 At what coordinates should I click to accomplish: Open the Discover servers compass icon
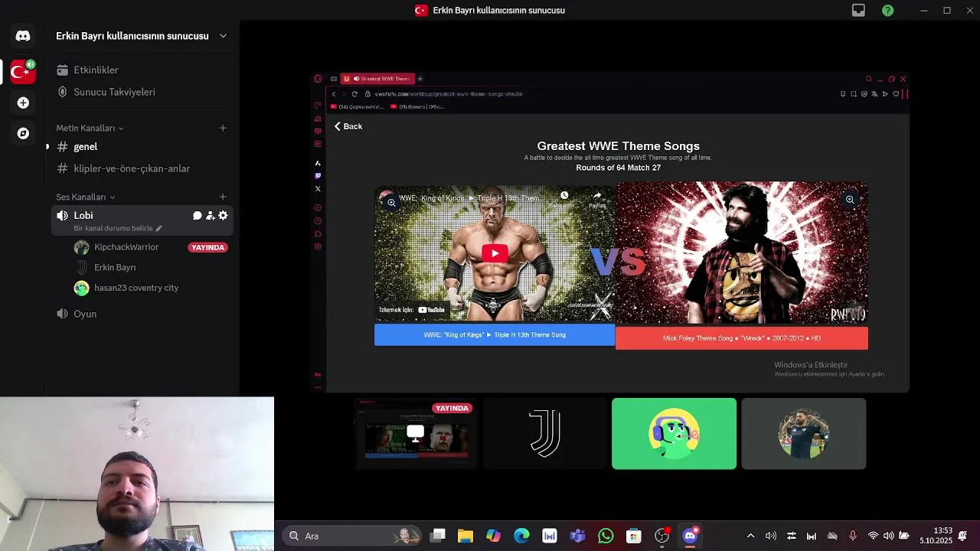click(23, 133)
